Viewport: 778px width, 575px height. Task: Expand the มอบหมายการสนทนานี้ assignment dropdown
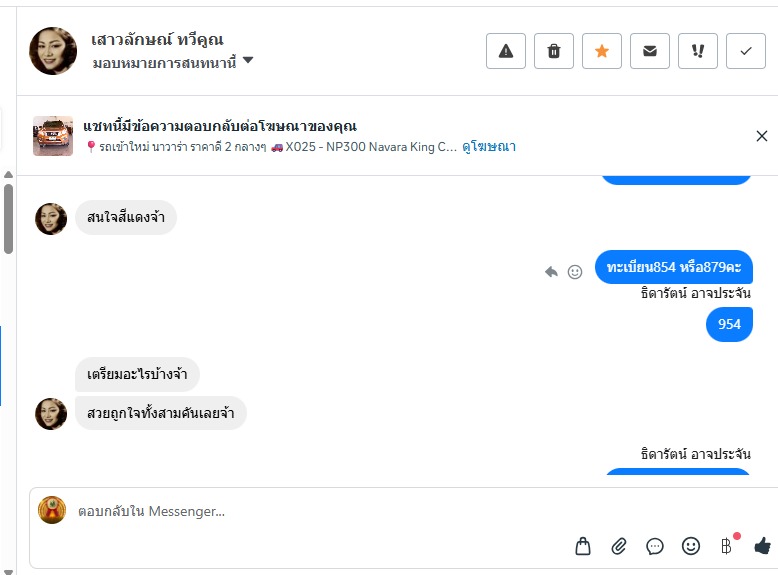(248, 61)
